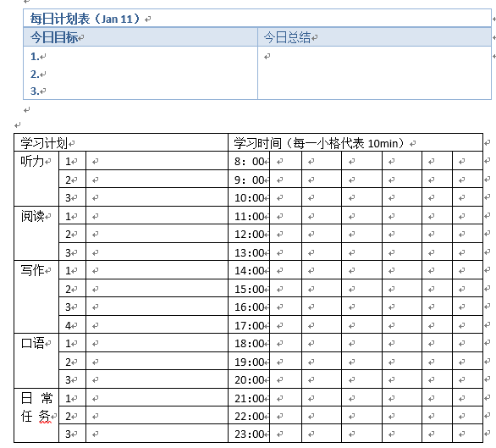This screenshot has height=448, width=496.
Task: Select the 听力 category cell
Action: 36,179
